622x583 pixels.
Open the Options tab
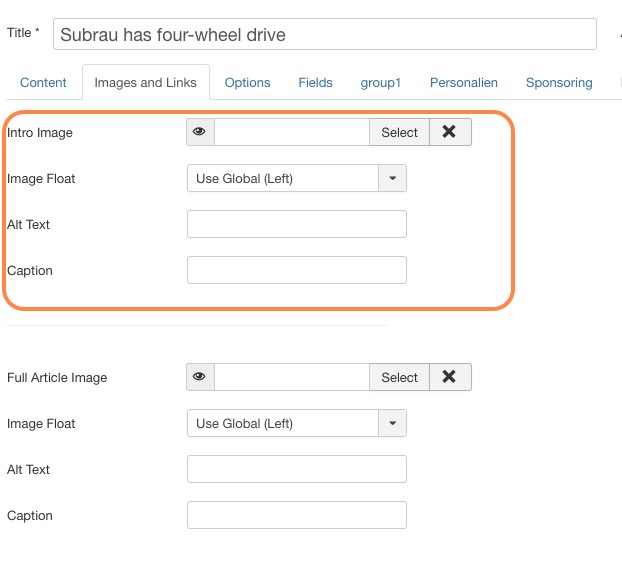[247, 82]
